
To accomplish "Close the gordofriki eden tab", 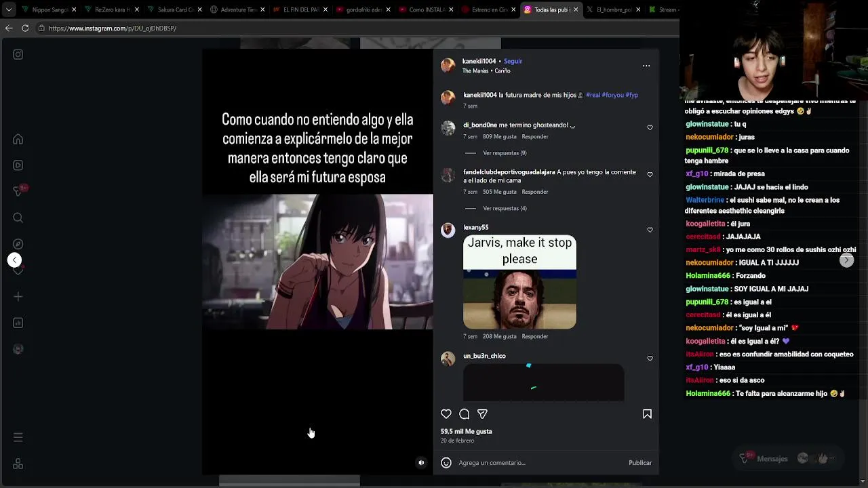I will (x=388, y=9).
